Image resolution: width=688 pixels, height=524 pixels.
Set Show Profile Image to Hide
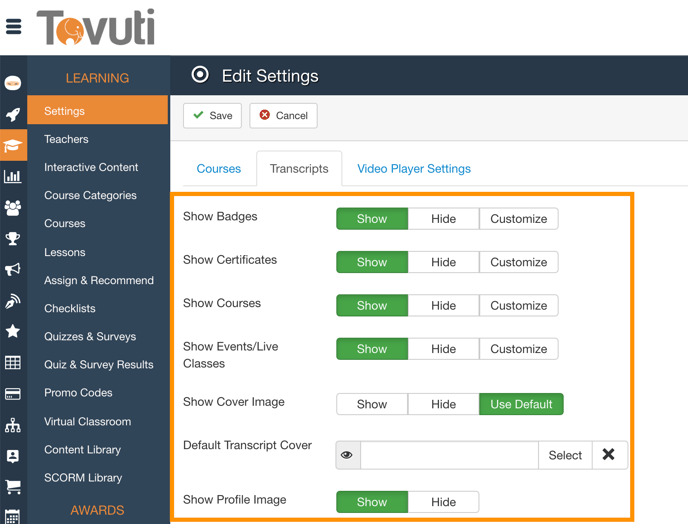pyautogui.click(x=443, y=502)
